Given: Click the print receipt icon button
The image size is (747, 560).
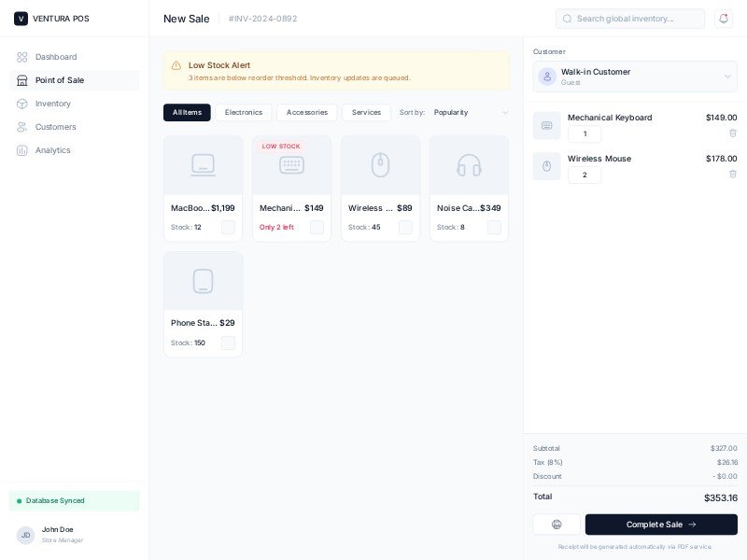Looking at the screenshot, I should tap(557, 525).
